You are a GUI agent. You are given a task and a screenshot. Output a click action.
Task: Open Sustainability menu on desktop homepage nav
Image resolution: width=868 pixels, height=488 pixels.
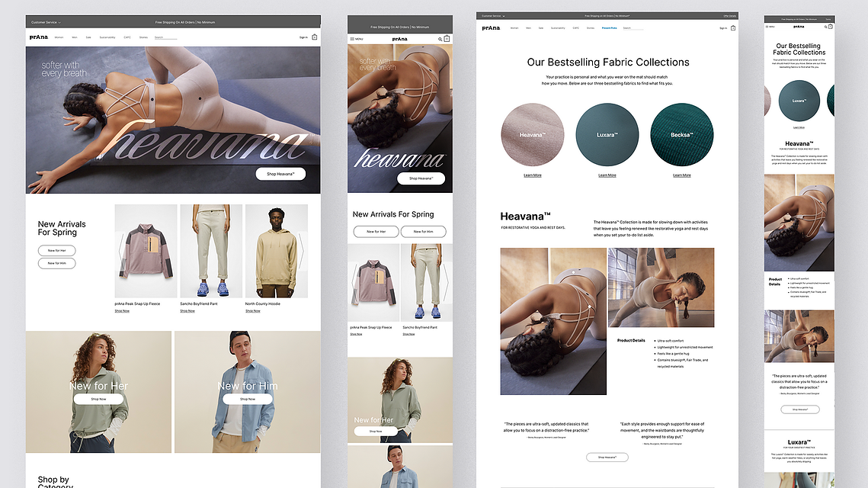coord(107,37)
